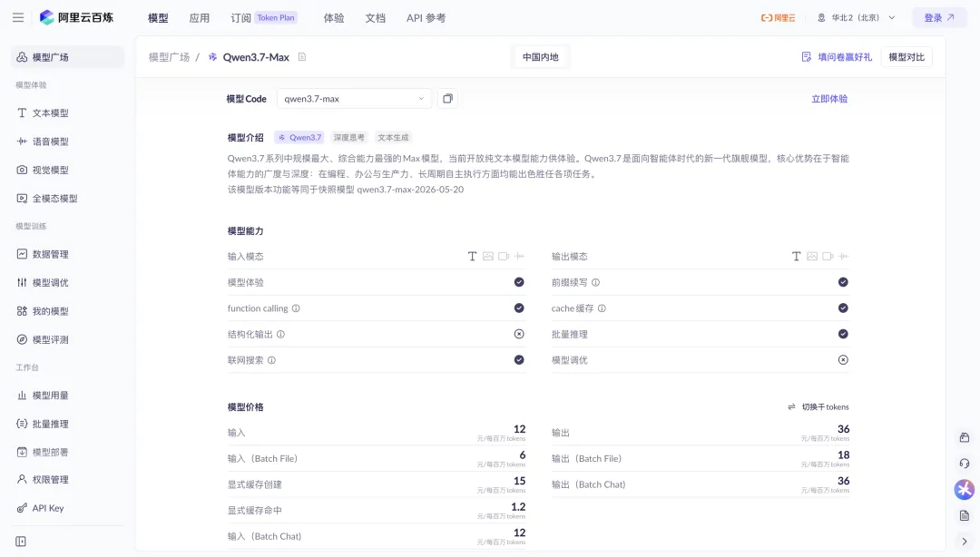This screenshot has width=980, height=557.
Task: Click the 模型对比 button
Action: point(906,57)
